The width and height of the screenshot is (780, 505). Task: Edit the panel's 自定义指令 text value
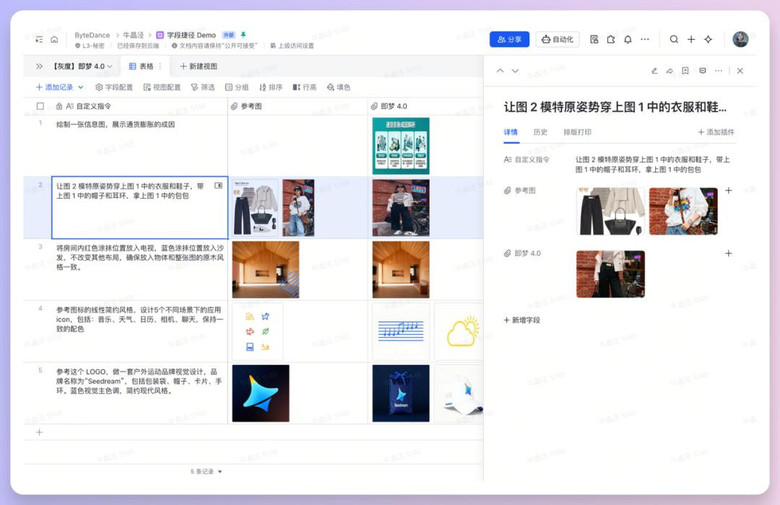652,164
